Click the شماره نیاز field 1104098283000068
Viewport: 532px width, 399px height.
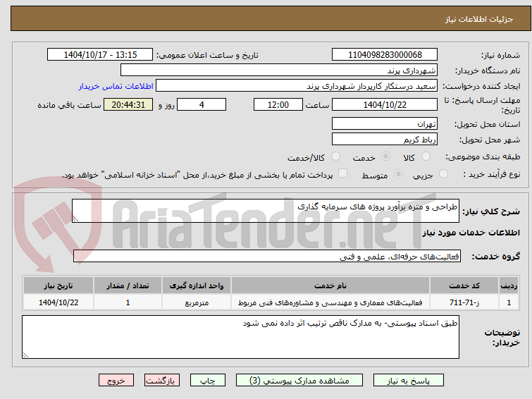click(x=385, y=55)
